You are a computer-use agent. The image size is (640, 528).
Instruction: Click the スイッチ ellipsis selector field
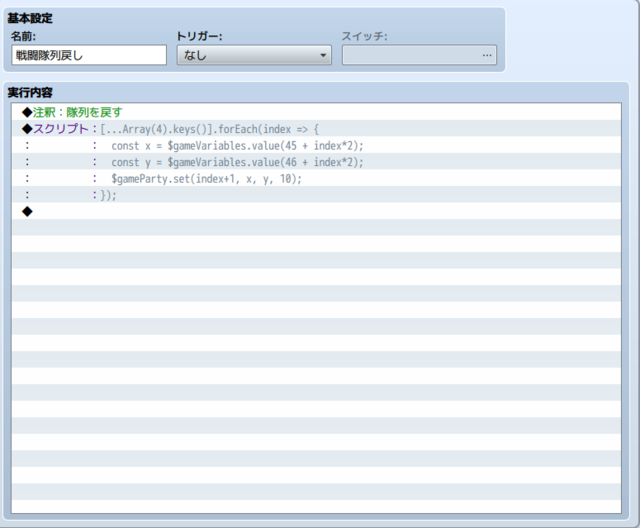pos(419,55)
